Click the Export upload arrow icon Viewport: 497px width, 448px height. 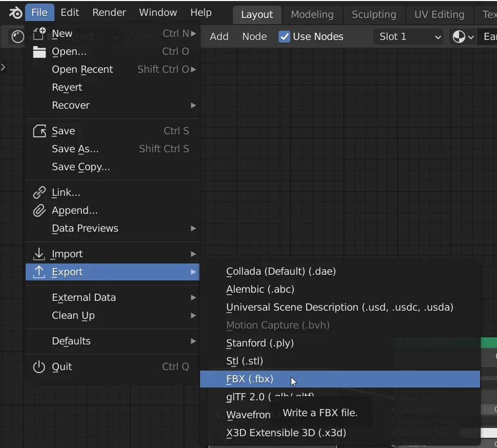point(39,272)
